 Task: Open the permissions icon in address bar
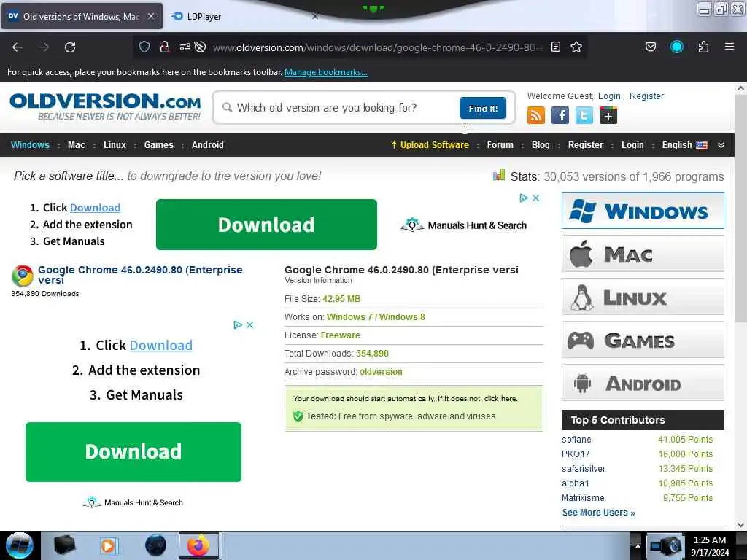185,47
